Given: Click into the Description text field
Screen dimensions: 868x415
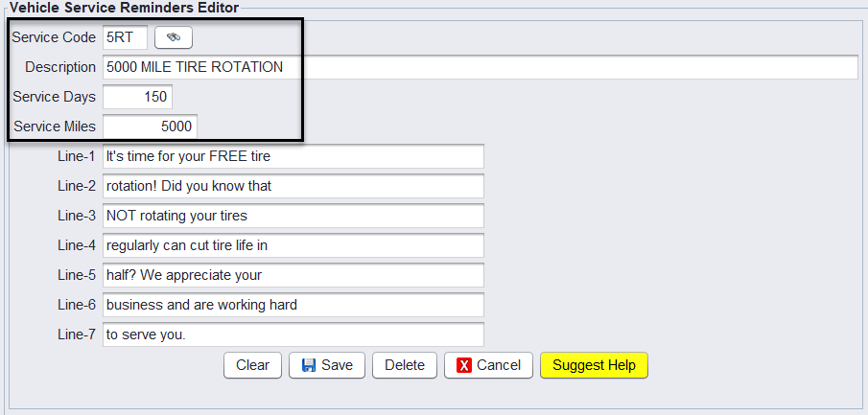Looking at the screenshot, I should (480, 67).
